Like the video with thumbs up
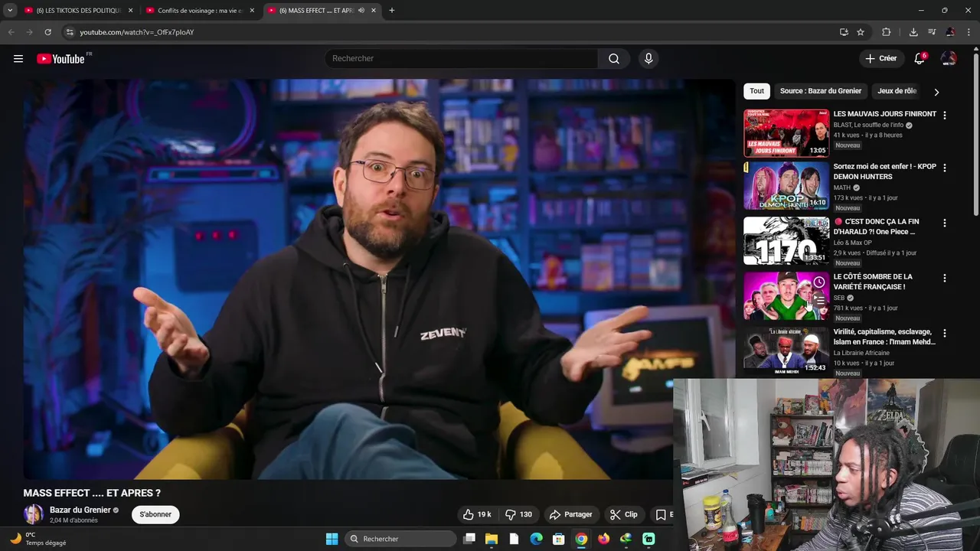980x551 pixels. point(477,514)
